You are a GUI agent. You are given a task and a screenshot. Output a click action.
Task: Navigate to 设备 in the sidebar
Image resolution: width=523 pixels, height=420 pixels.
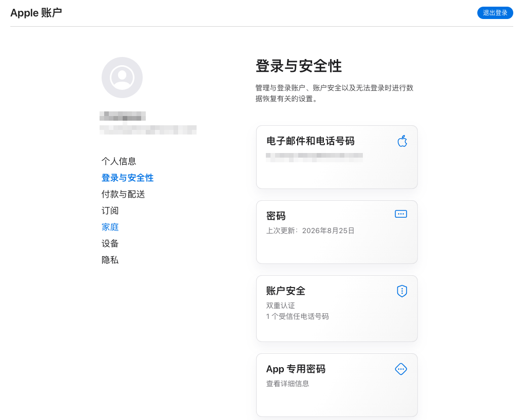pos(110,243)
